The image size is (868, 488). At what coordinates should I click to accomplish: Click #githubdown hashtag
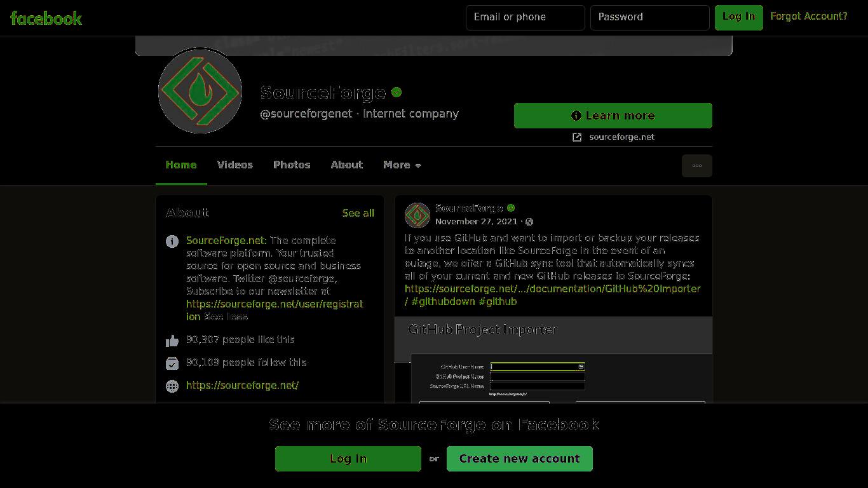444,302
